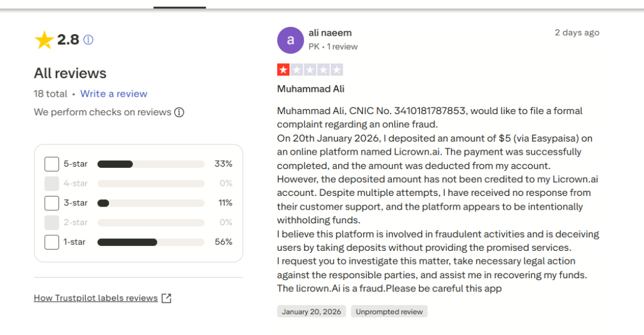This screenshot has width=644, height=335.
Task: Click ali naeem's purple avatar
Action: pos(290,40)
